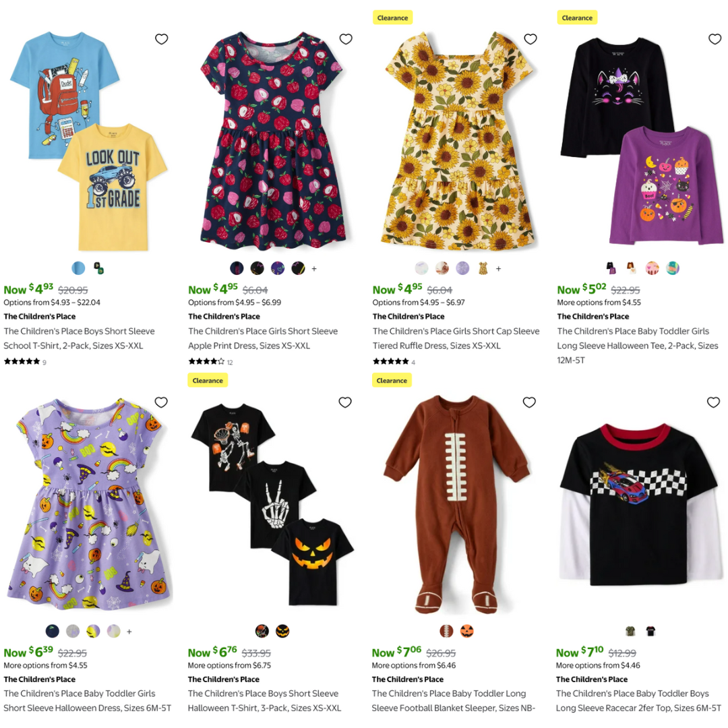
Task: Choose the pumpkin swatch for the Blanket Sleeper
Action: point(466,631)
